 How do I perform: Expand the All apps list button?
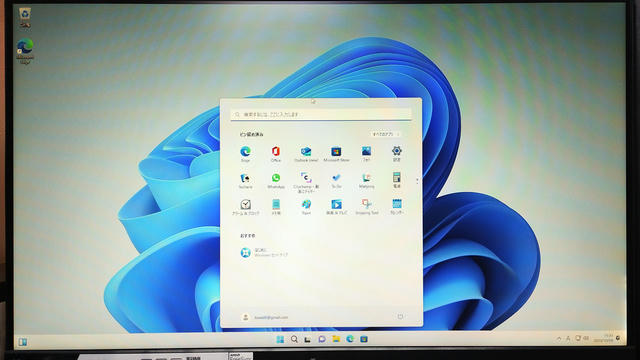386,134
